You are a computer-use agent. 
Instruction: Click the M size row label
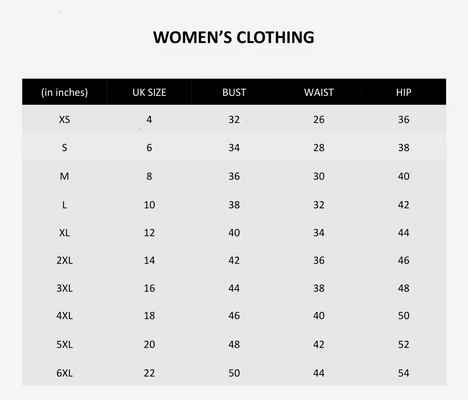[x=64, y=176]
